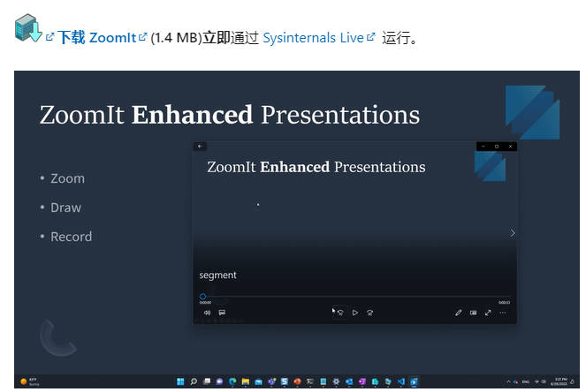Open the Windows Start menu

[x=180, y=381]
